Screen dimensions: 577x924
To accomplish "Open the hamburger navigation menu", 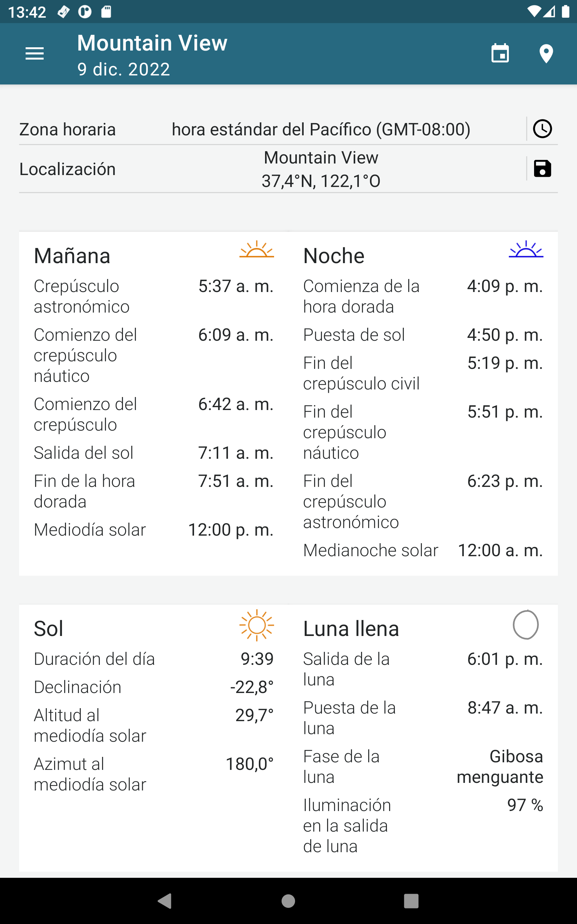I will pos(34,53).
